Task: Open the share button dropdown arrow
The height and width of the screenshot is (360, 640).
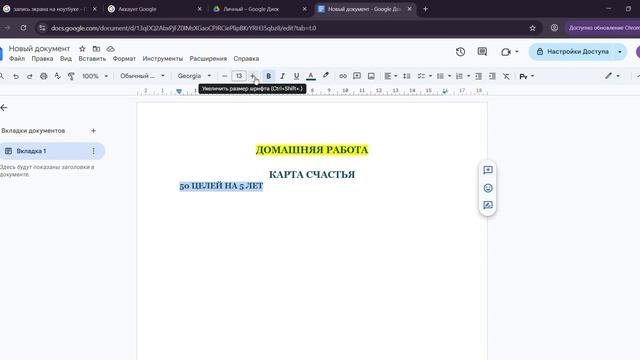Action: pyautogui.click(x=620, y=52)
